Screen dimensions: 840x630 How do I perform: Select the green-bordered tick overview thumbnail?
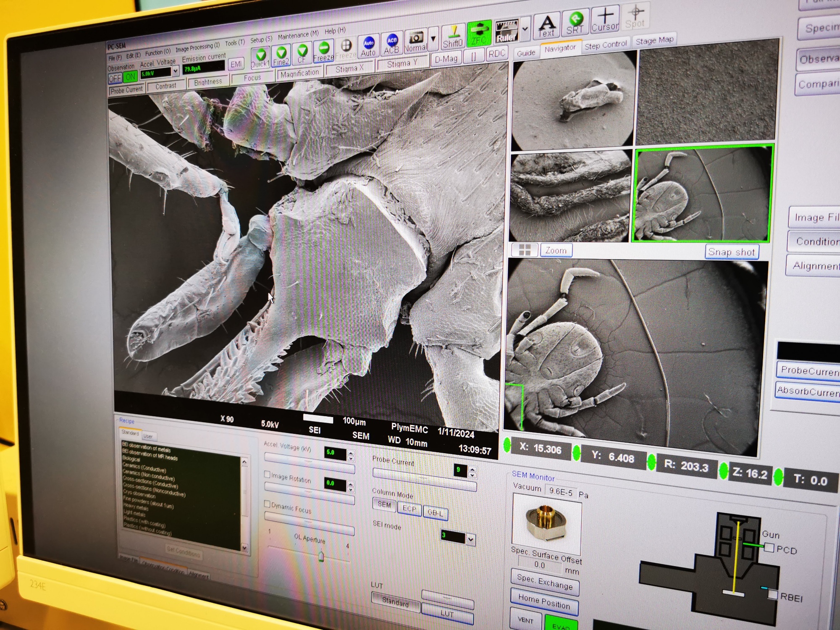tap(702, 194)
